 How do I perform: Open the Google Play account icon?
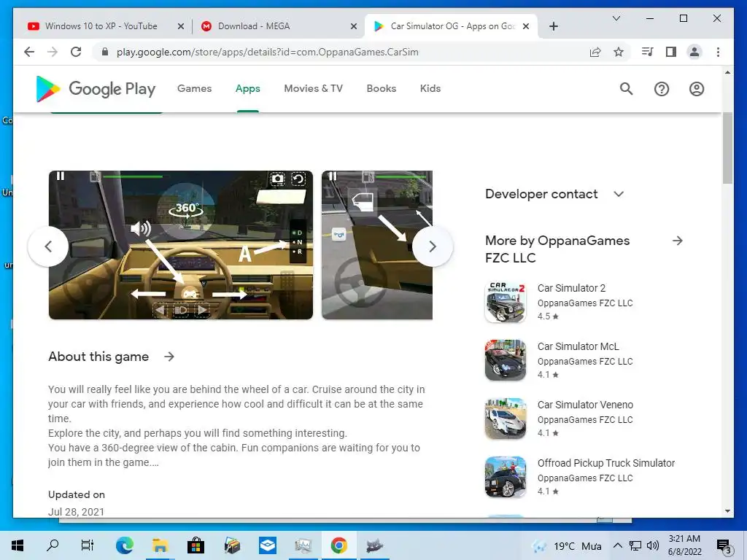[x=697, y=89]
